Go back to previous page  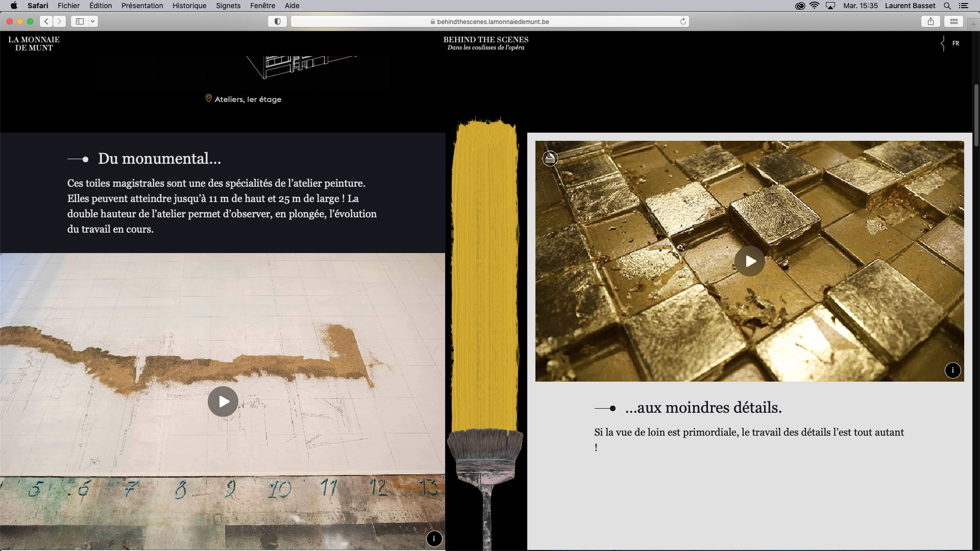point(46,21)
